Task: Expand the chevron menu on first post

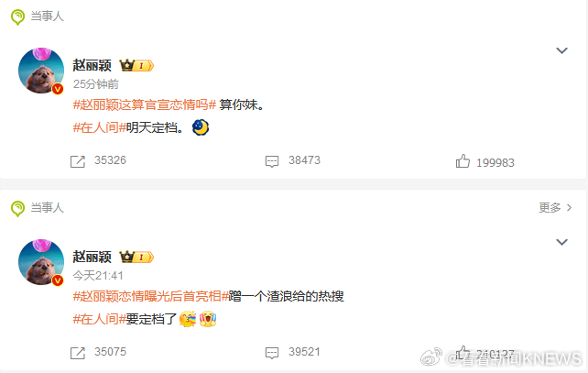Action: (x=561, y=50)
